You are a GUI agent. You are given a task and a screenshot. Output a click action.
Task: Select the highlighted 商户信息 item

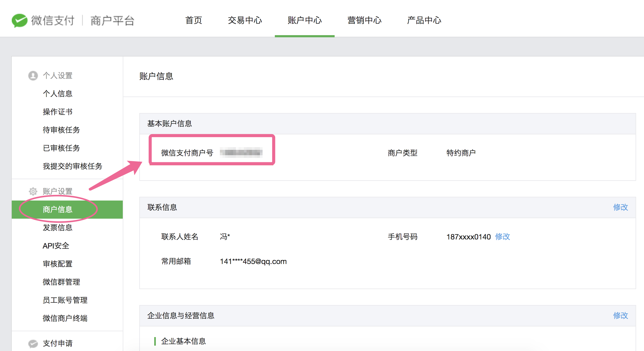57,209
